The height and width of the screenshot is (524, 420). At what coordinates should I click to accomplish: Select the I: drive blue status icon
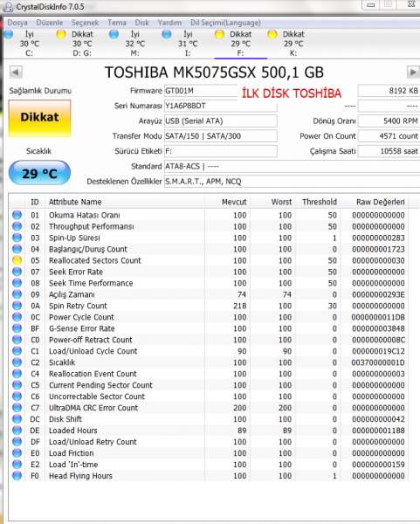[x=167, y=34]
